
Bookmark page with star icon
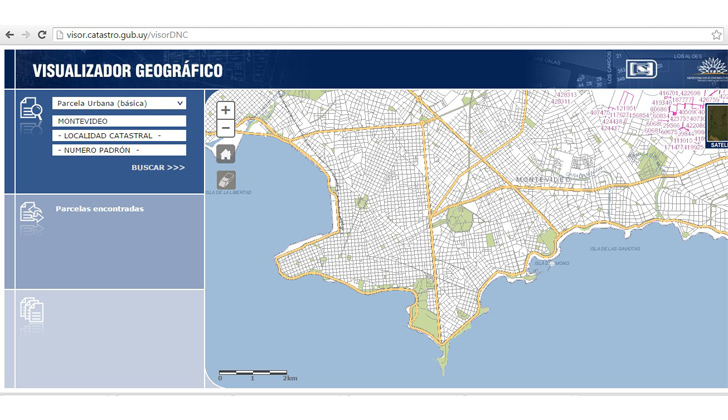[x=716, y=35]
